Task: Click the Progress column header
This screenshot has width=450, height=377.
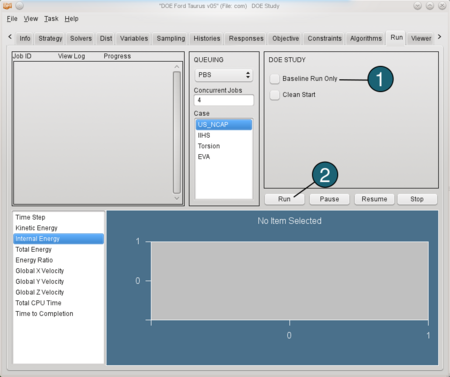Action: point(117,56)
